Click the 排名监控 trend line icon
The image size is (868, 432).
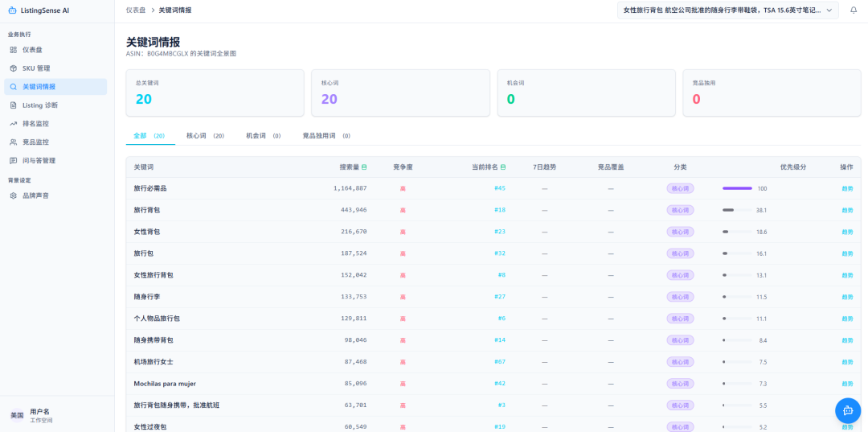click(x=14, y=124)
